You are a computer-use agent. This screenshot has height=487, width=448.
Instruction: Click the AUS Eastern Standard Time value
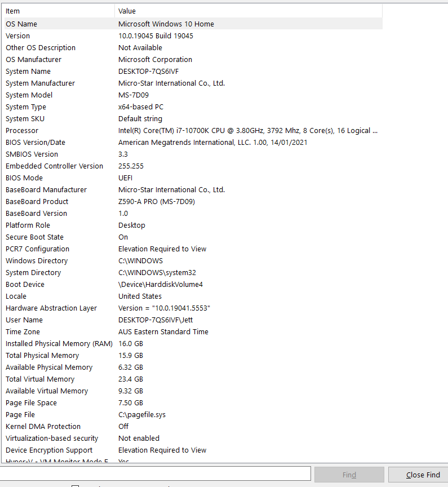point(163,331)
